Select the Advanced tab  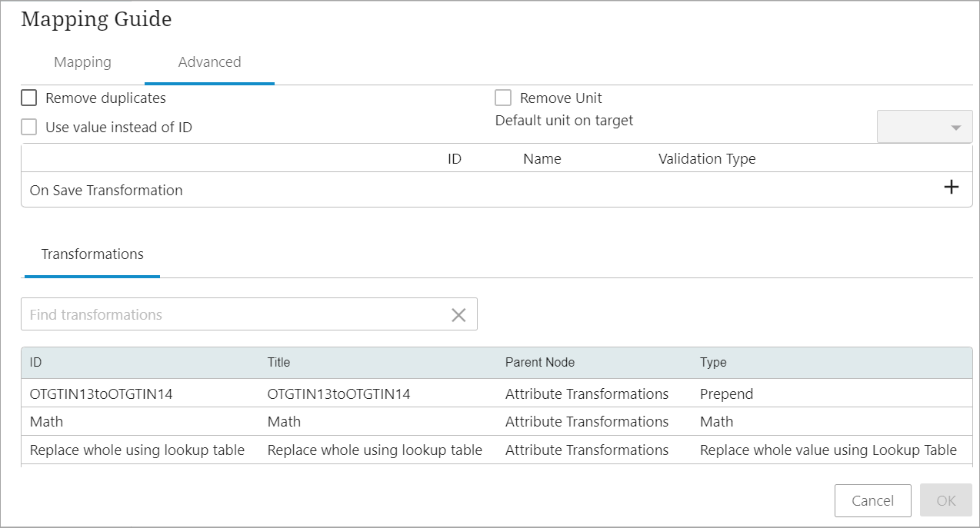click(209, 62)
